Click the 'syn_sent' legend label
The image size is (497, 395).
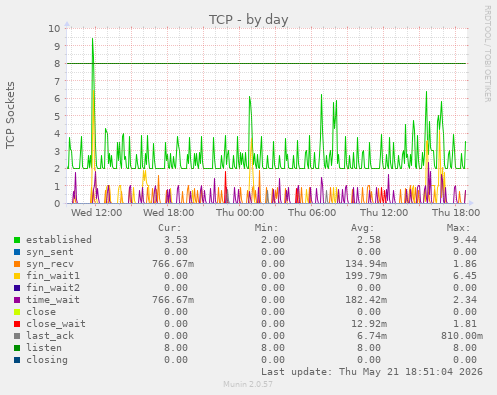coord(50,252)
